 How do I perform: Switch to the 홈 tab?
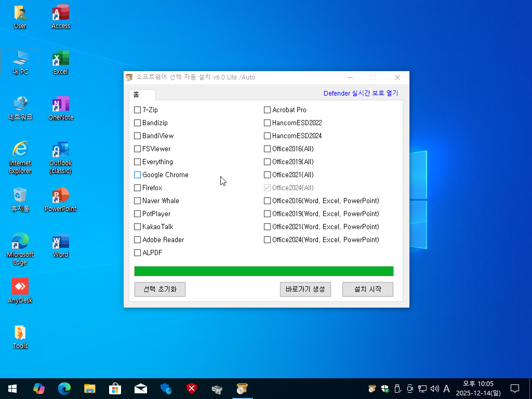coord(142,95)
